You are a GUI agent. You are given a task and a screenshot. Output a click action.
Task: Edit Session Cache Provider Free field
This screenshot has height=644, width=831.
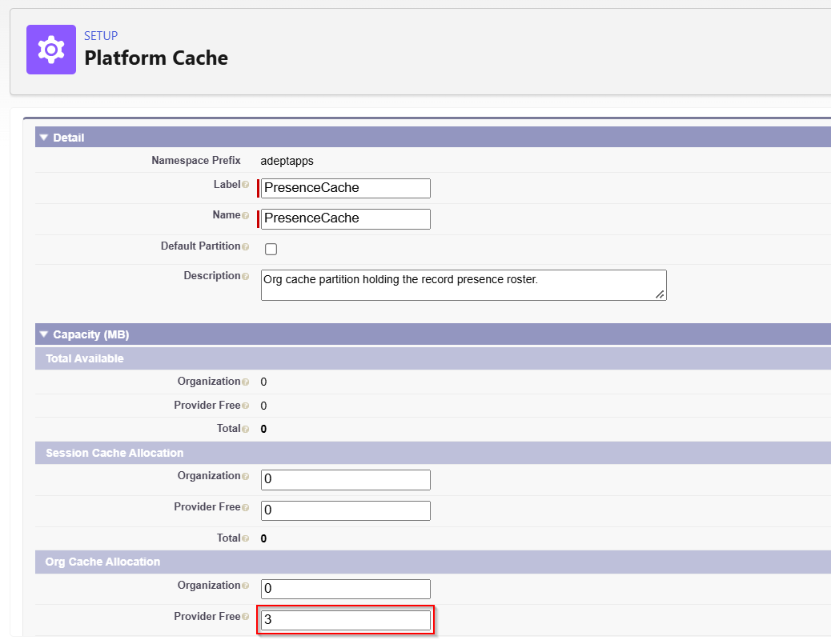point(346,510)
